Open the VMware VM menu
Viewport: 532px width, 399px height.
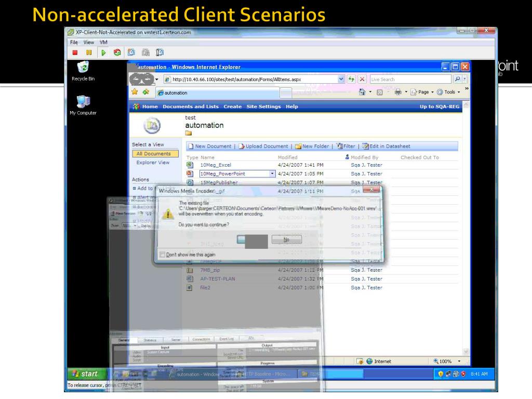(103, 43)
